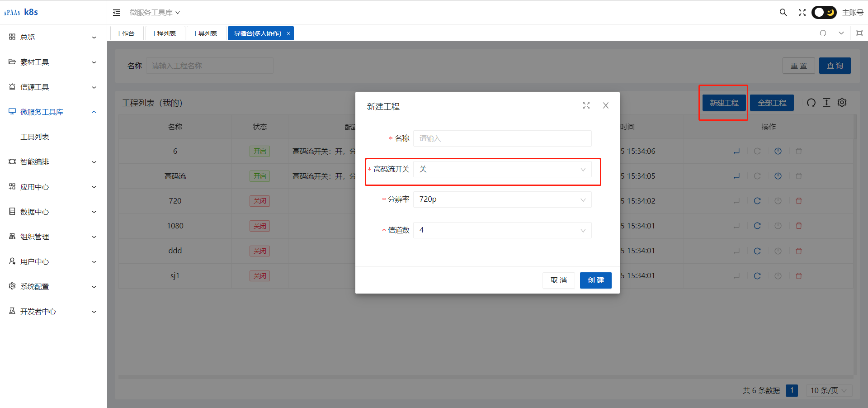Click the fullscreen icon in top bar
This screenshot has height=408, width=868.
click(x=802, y=13)
